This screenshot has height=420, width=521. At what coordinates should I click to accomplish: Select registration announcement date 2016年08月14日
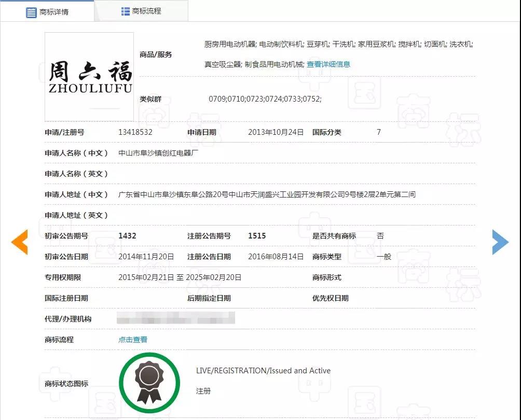coord(276,257)
